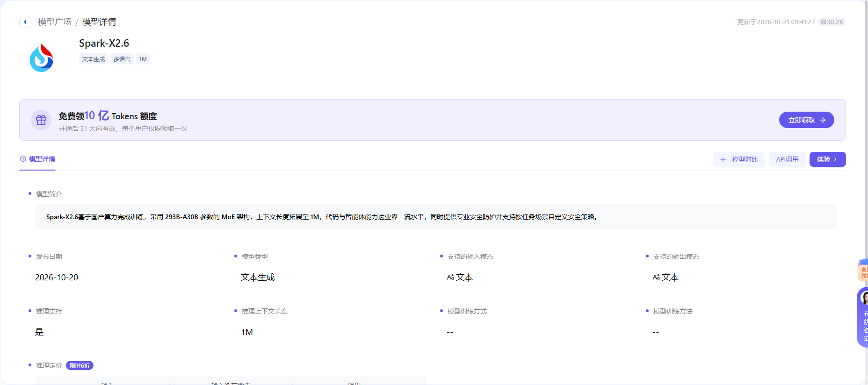The height and width of the screenshot is (385, 868).
Task: Click the back arrow icon beside 模型广场
Action: (x=25, y=22)
